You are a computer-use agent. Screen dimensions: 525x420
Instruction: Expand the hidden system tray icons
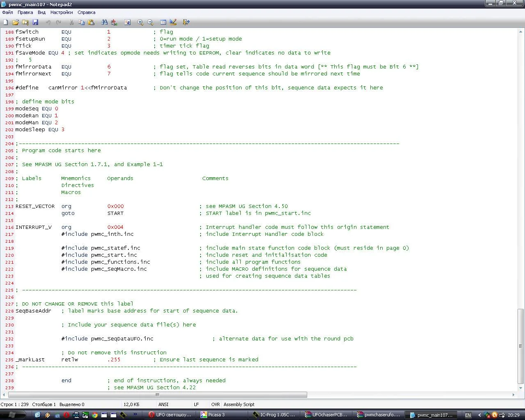click(x=479, y=415)
